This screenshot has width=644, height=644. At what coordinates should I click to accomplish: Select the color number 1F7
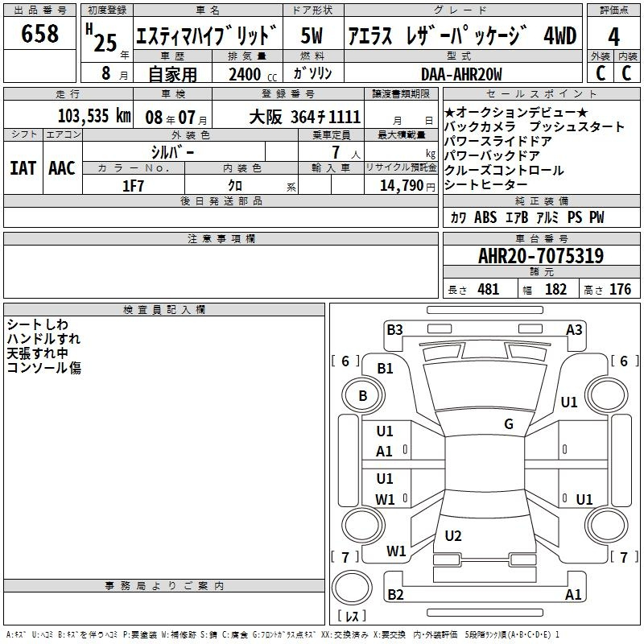pos(133,186)
